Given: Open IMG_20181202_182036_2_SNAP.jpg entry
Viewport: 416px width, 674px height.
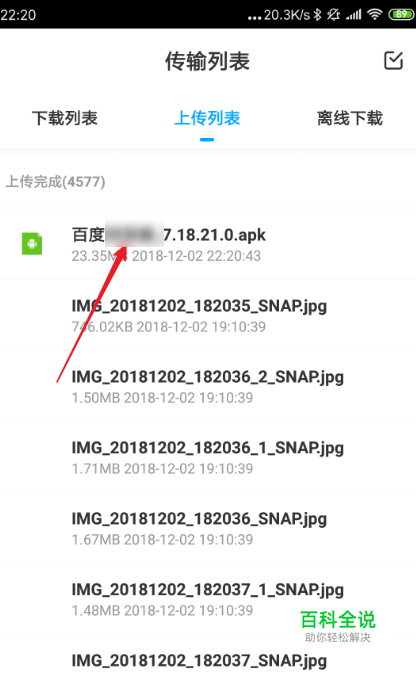Looking at the screenshot, I should click(208, 386).
